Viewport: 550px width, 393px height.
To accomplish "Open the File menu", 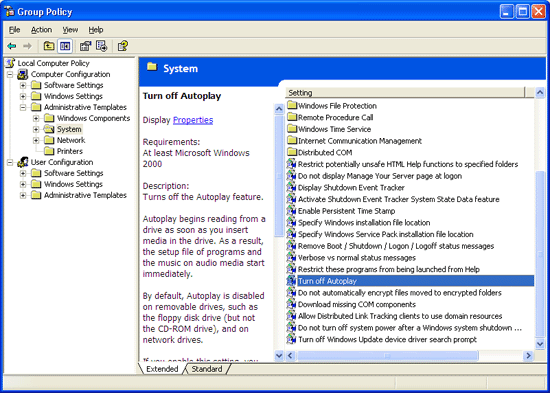I will (14, 30).
